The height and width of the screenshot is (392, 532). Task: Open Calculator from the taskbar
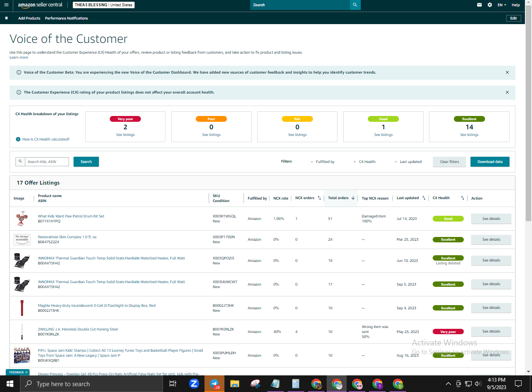point(296,384)
